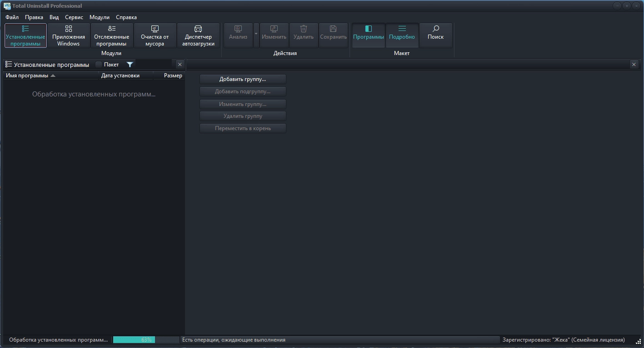This screenshot has height=348, width=644.
Task: Launch Очистка от мусора cleaner
Action: tap(155, 35)
